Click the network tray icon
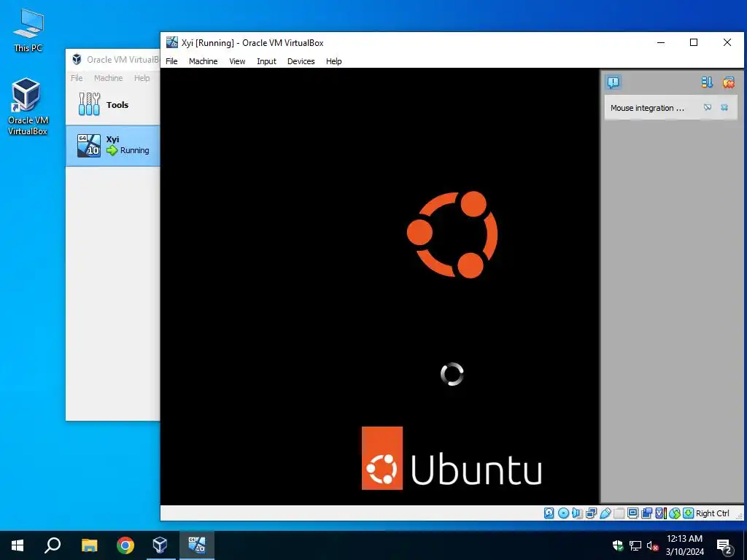Viewport: 747px width, 560px height. click(x=635, y=545)
